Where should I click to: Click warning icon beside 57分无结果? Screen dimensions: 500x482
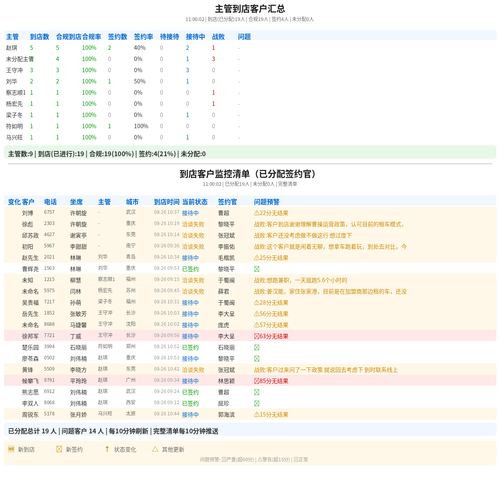256,325
